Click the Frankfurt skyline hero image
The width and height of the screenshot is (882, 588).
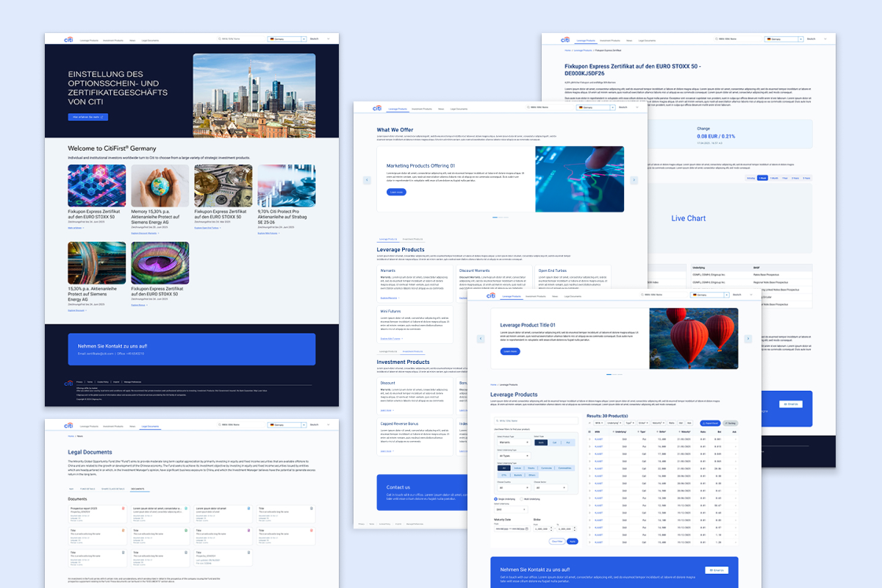(254, 96)
